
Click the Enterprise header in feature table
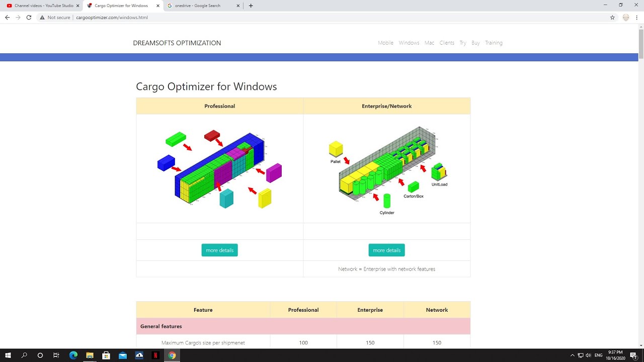pyautogui.click(x=370, y=310)
